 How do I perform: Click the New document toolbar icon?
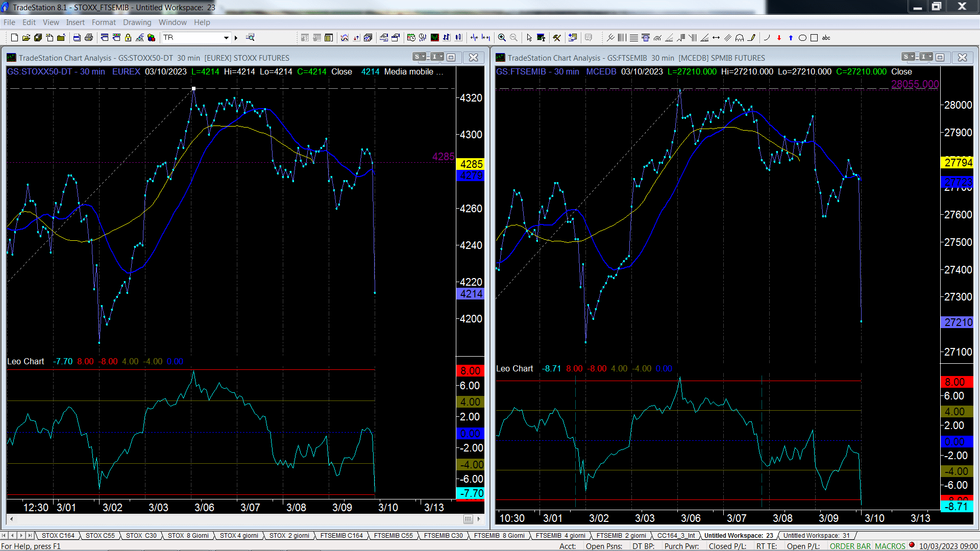pyautogui.click(x=14, y=38)
